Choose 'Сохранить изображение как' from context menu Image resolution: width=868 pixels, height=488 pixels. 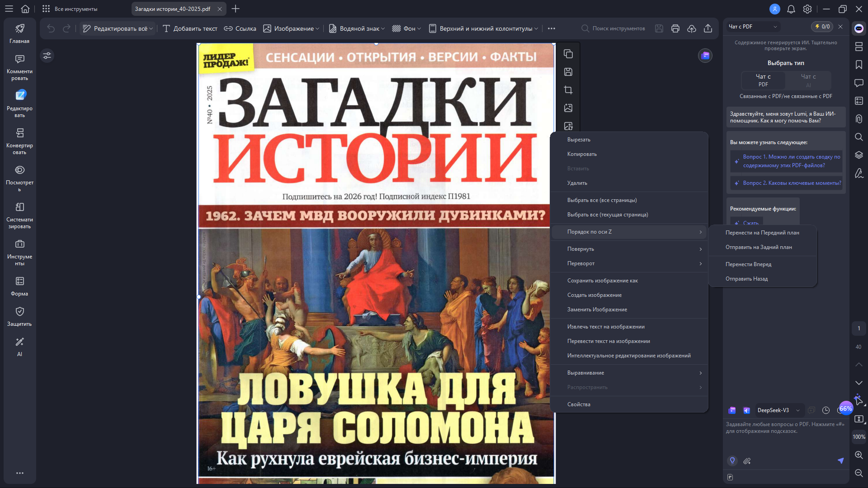[x=602, y=281]
